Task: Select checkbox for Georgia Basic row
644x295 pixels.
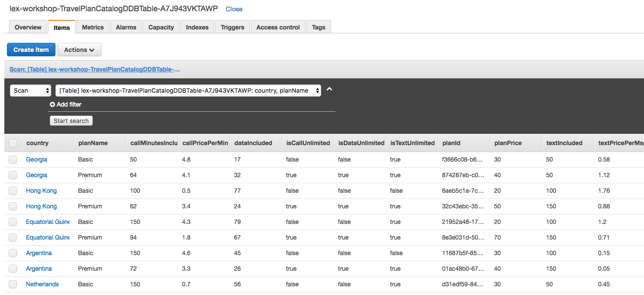Action: pyautogui.click(x=13, y=159)
